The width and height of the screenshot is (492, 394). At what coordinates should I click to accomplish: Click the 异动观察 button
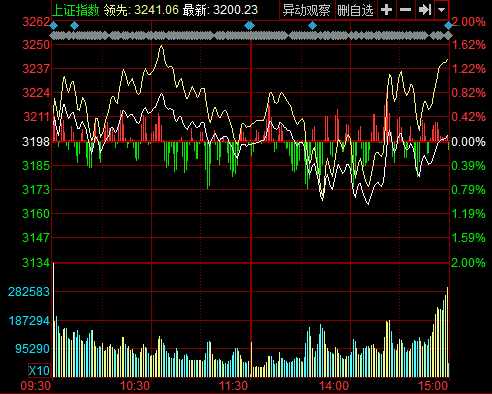pyautogui.click(x=306, y=10)
